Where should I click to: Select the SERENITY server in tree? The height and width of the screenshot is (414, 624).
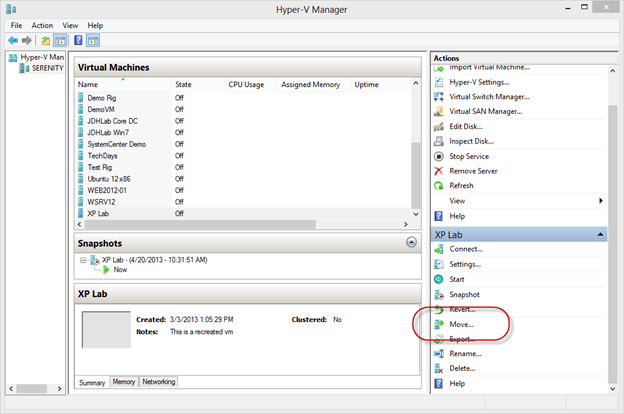pos(47,68)
